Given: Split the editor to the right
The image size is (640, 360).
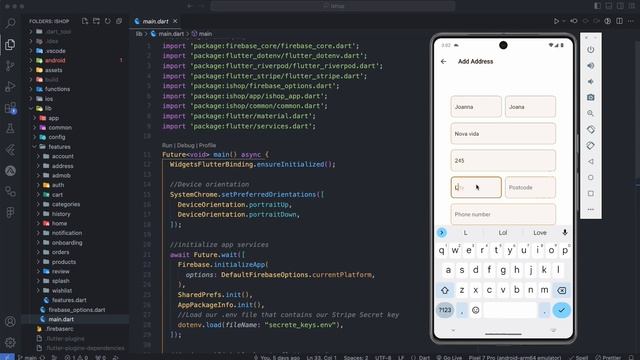Looking at the screenshot, I should (620, 21).
